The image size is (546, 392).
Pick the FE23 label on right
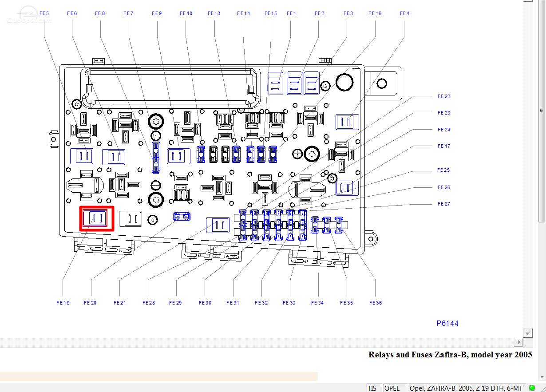click(x=444, y=113)
